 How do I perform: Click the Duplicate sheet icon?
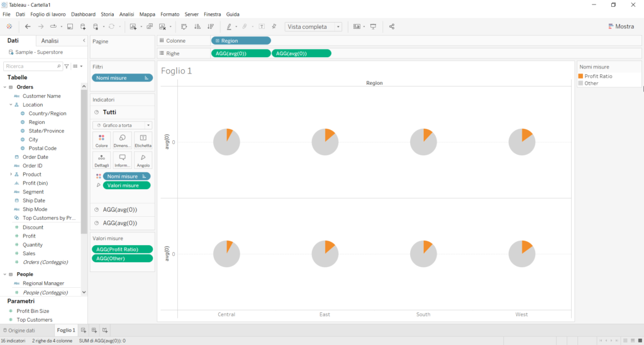(150, 26)
